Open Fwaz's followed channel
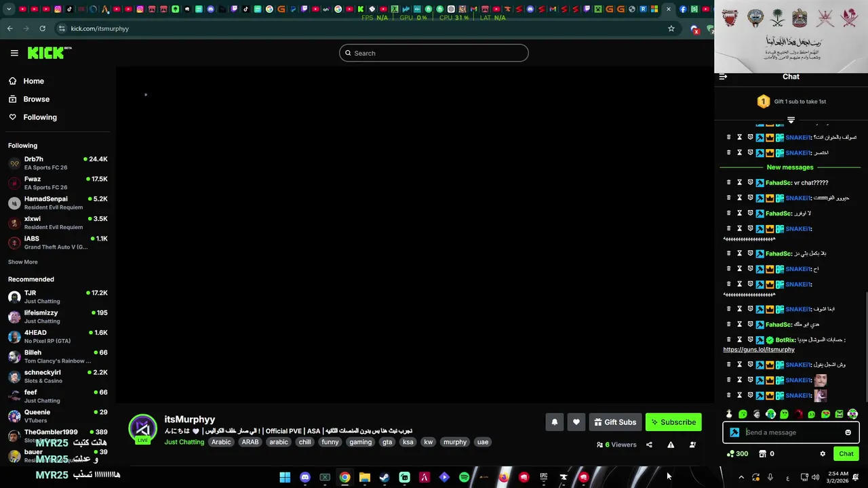Screen dimensions: 868x488 (x=58, y=183)
